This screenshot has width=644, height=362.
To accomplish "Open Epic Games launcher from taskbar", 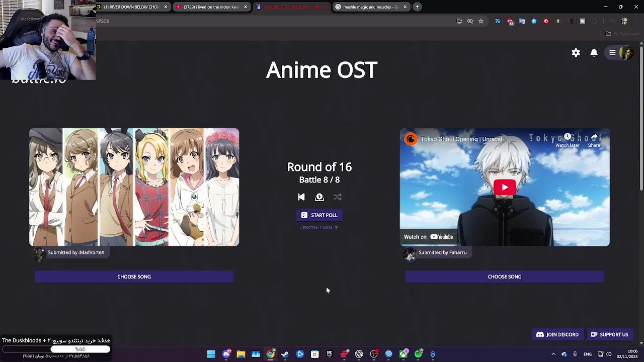I will (330, 354).
